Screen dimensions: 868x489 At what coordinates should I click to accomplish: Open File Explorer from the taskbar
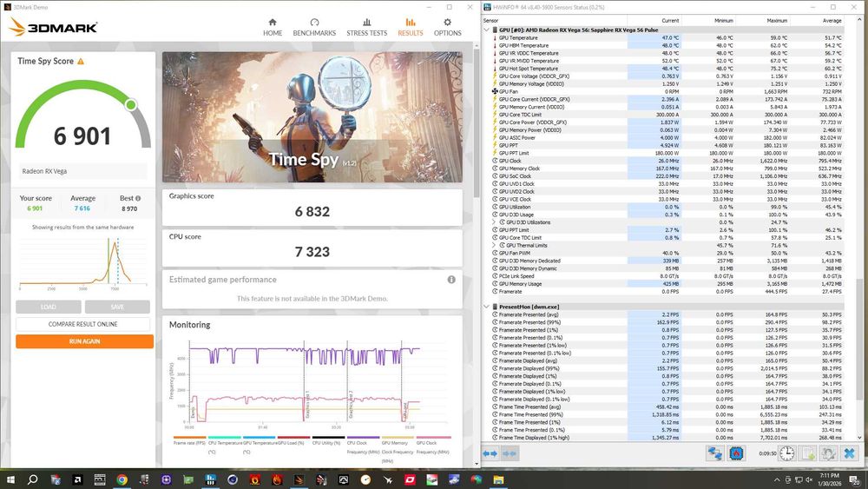click(498, 479)
